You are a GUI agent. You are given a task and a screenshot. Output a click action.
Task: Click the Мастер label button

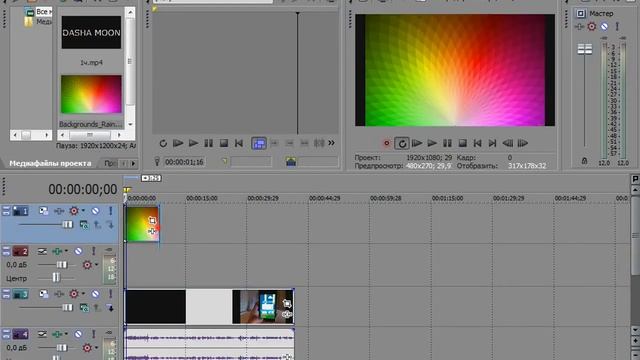pyautogui.click(x=601, y=13)
